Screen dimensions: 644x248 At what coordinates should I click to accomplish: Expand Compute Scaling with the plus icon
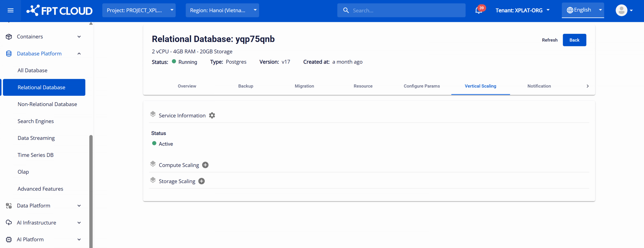click(205, 165)
